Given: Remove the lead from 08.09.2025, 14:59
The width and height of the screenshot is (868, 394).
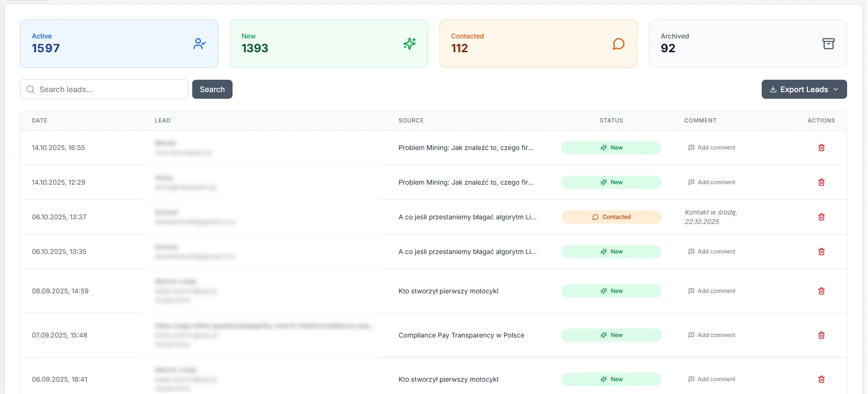Looking at the screenshot, I should (x=821, y=291).
